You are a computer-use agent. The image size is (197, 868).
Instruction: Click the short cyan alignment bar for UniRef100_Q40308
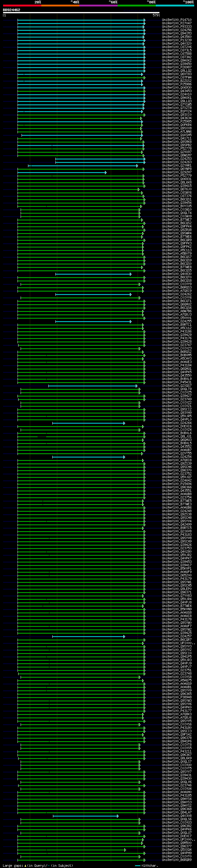point(86,816)
